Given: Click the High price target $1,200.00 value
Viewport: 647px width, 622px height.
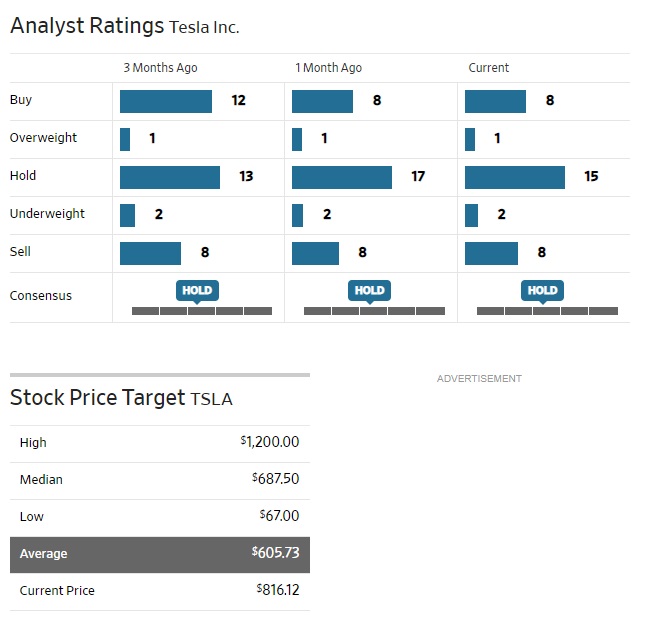Looking at the screenshot, I should 270,442.
